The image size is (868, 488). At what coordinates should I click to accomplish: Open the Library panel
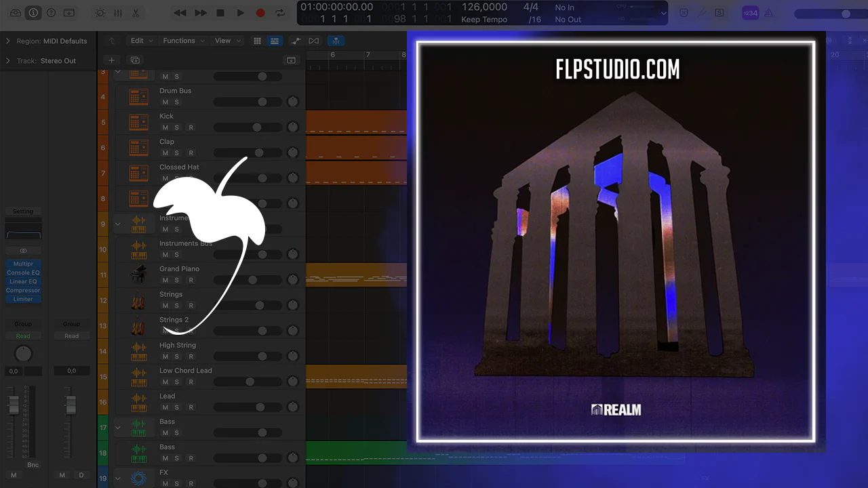[16, 13]
